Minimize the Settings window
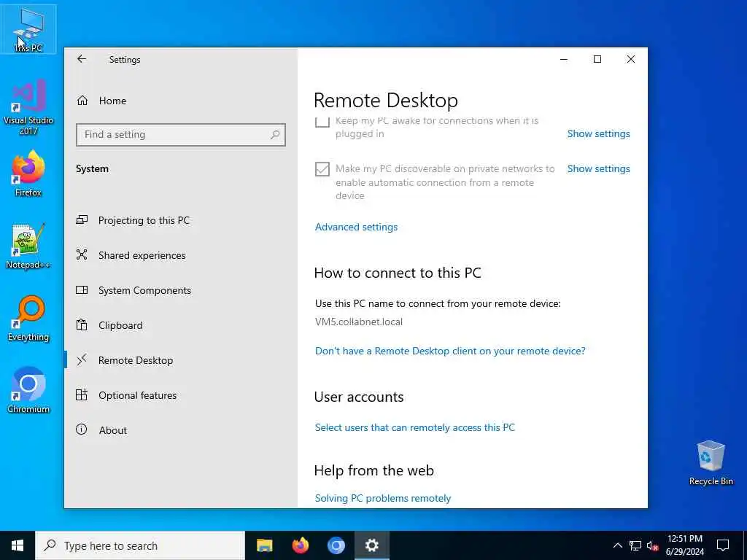Screen dimensions: 747x560 click(564, 59)
